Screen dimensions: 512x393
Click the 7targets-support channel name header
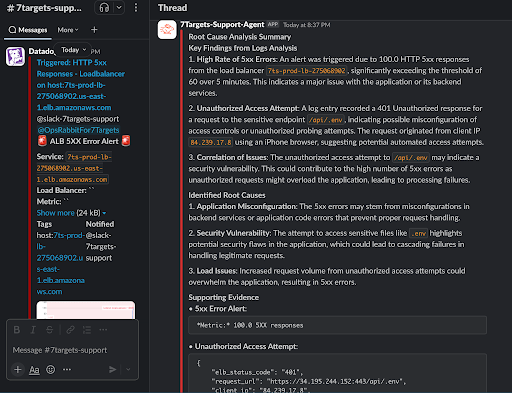(45, 8)
